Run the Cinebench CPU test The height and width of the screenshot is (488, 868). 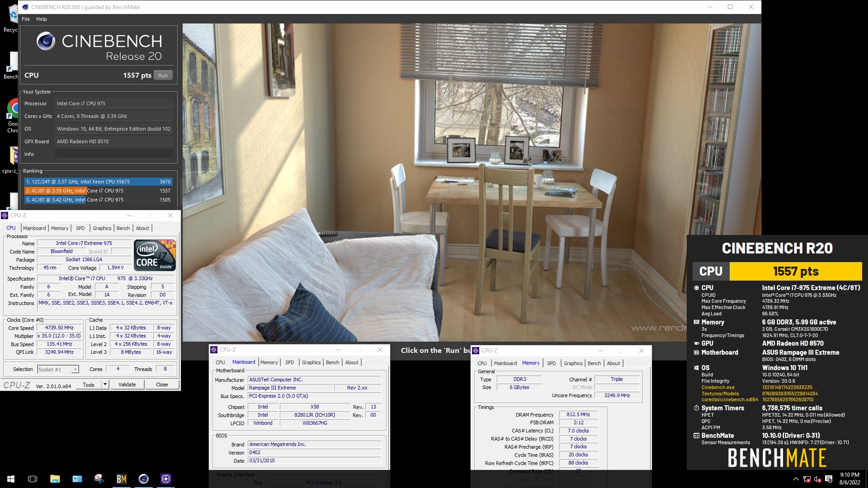(x=163, y=75)
